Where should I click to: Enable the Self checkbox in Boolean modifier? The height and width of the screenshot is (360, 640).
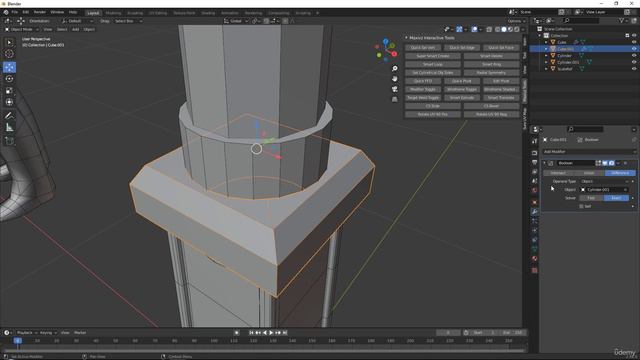[x=581, y=207]
